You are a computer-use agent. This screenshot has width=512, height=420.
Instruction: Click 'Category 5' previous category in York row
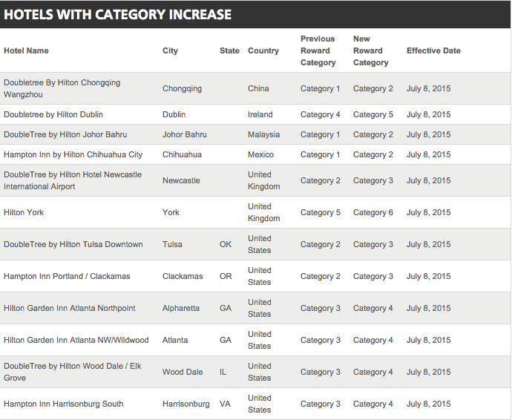321,213
